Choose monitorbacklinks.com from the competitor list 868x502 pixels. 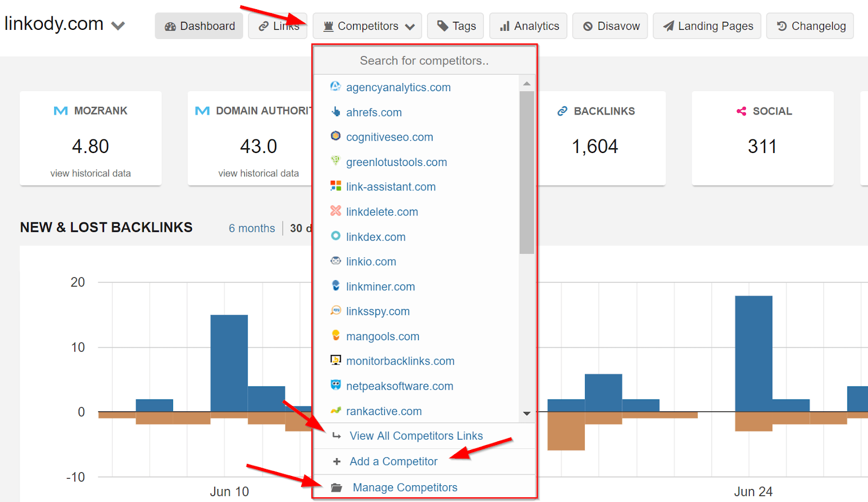coord(400,361)
